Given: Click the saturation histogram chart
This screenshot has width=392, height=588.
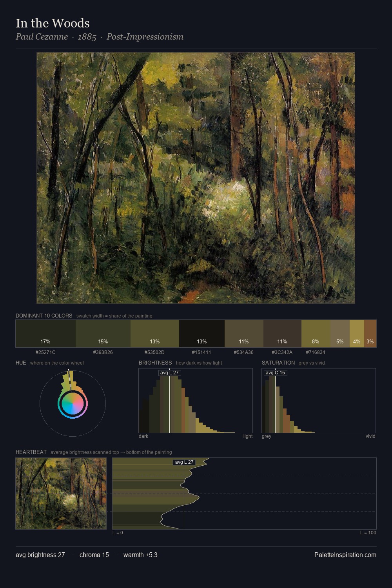Looking at the screenshot, I should [x=319, y=401].
